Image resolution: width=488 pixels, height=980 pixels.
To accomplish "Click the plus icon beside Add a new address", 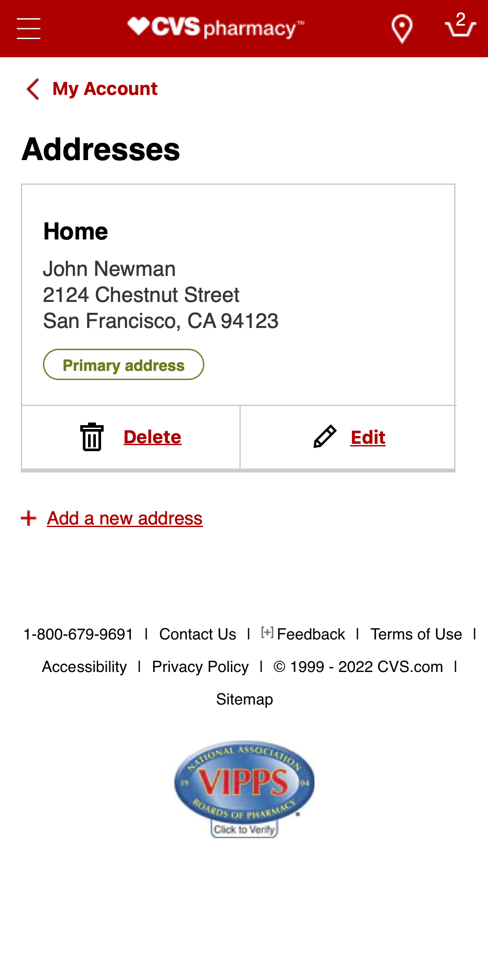I will (x=28, y=518).
